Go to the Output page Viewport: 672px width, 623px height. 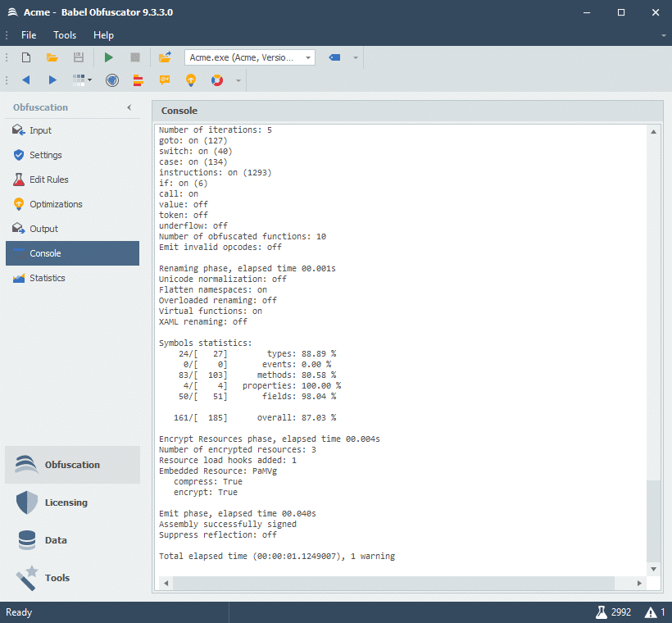click(72, 229)
